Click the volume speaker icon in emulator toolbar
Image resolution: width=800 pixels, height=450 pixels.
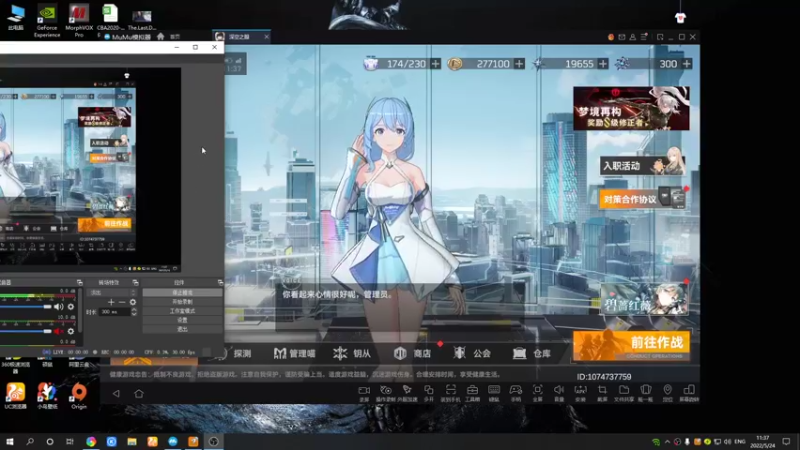click(559, 390)
